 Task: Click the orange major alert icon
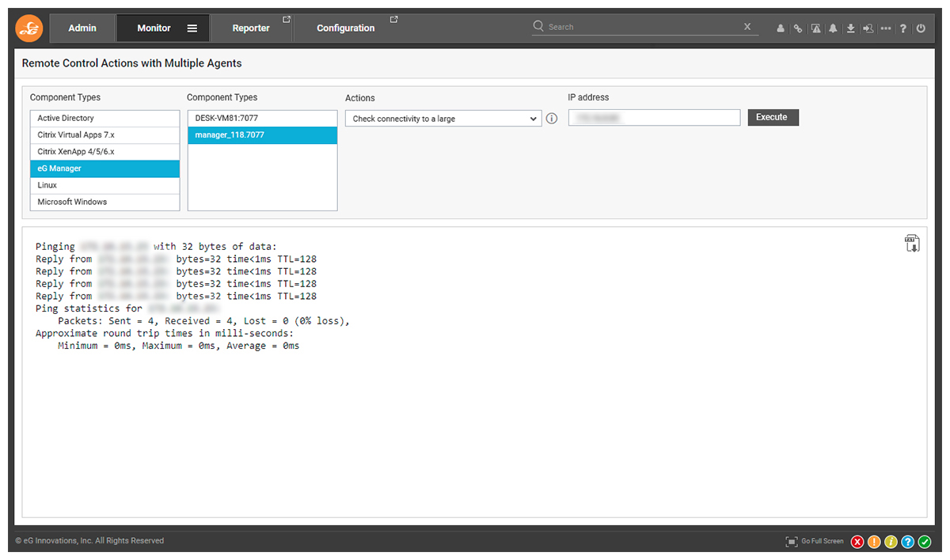click(x=874, y=542)
